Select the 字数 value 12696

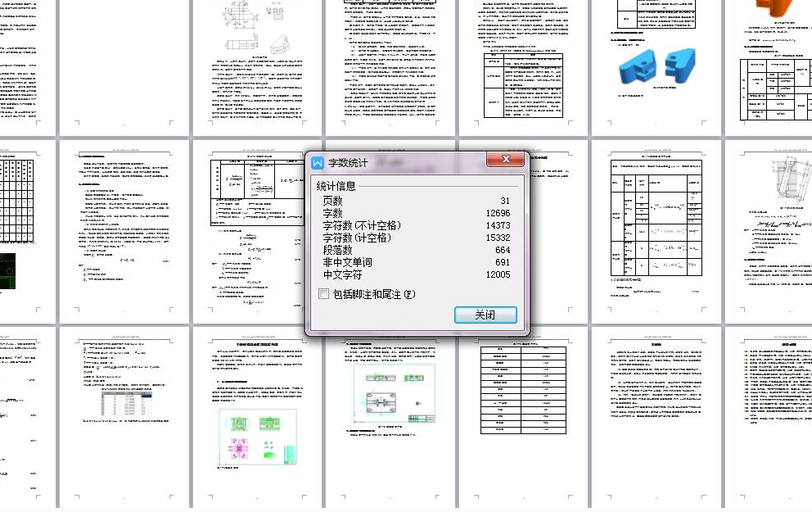[x=498, y=213]
